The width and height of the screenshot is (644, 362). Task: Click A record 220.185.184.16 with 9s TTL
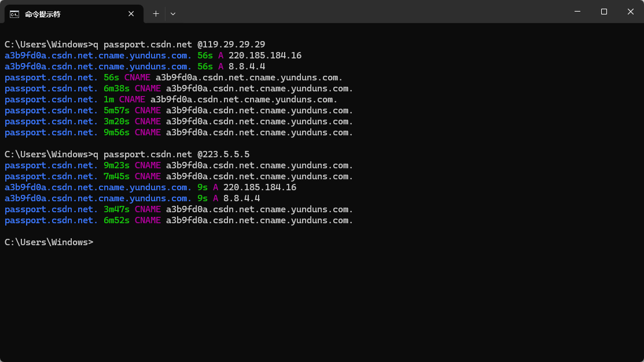pyautogui.click(x=150, y=187)
